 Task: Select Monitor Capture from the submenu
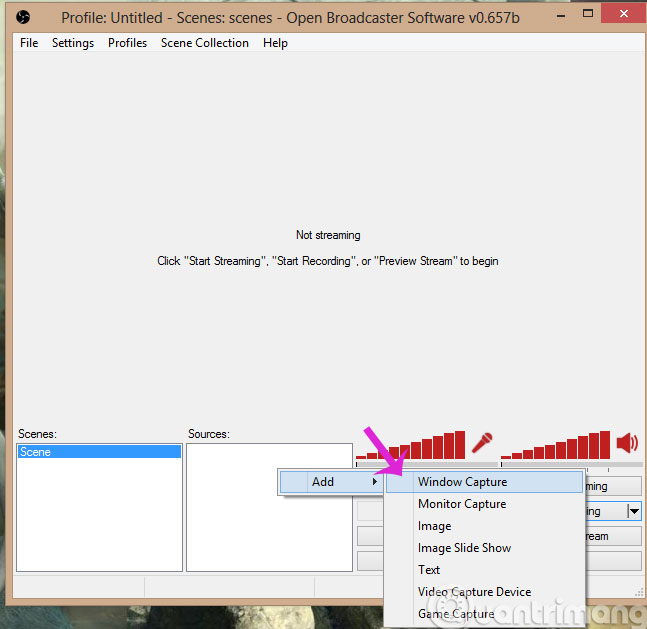click(x=484, y=504)
